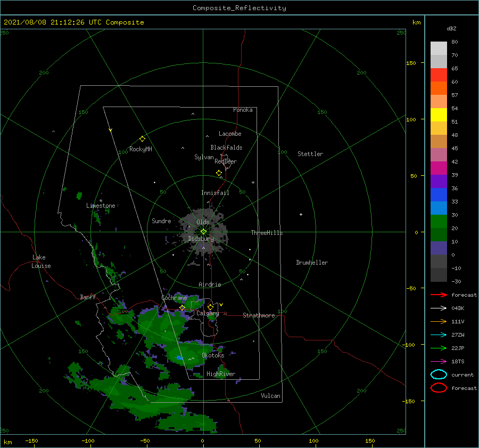
Task: Select the yellow 54 dBZ color swatch
Action: coord(439,115)
